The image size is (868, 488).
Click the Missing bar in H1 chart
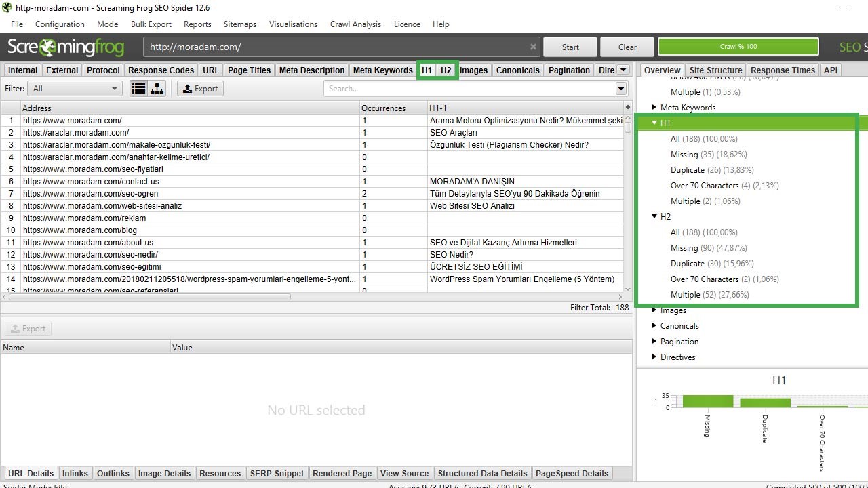(707, 401)
